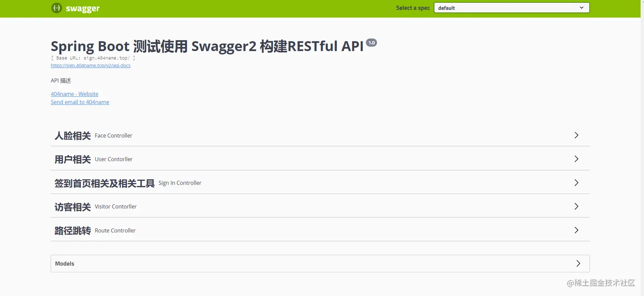The image size is (644, 296).
Task: Click the 人脸相关 tag heading
Action: pos(72,136)
